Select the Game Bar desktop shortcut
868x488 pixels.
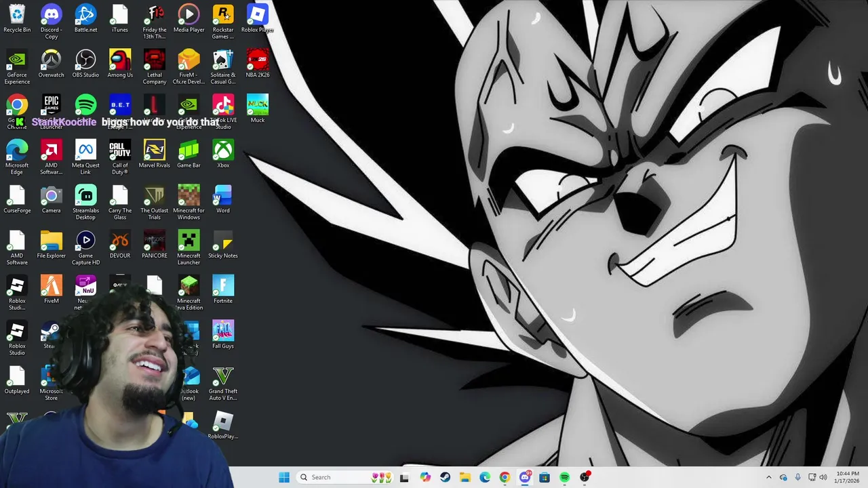click(189, 155)
